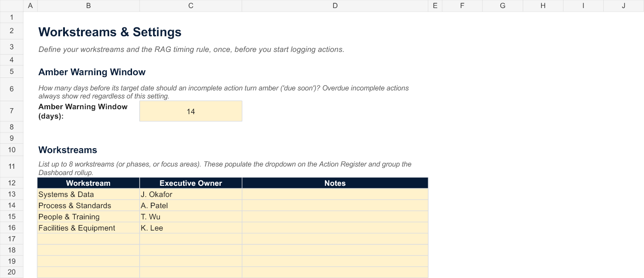The height and width of the screenshot is (278, 644).
Task: Click the owner cell 'T. Wu'
Action: tap(191, 217)
